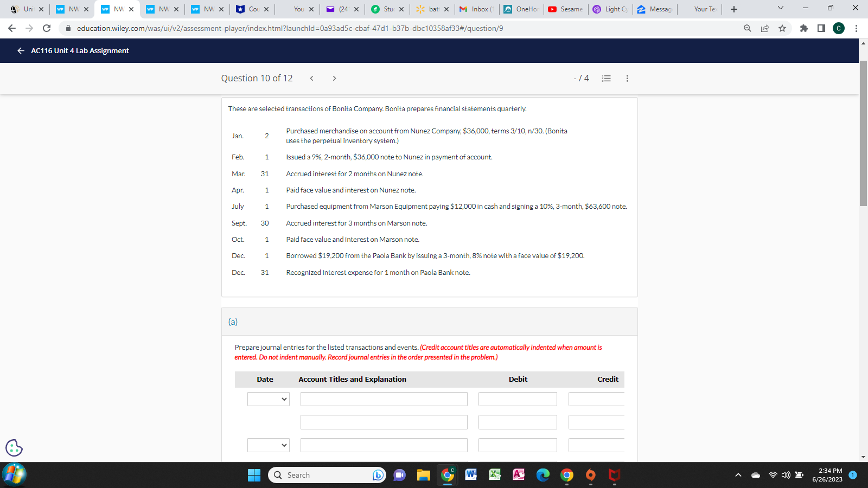Screen dimensions: 868x488
Task: Click the second row account title field
Action: coord(384,422)
